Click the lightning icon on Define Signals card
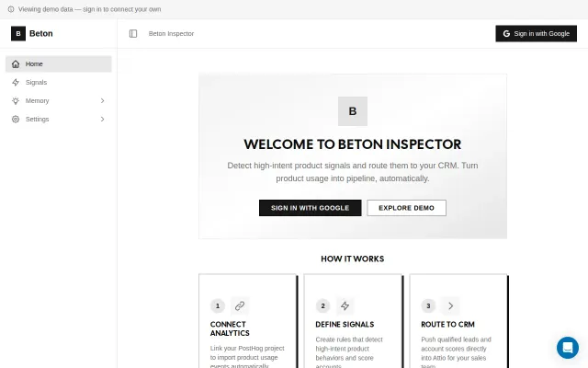The width and height of the screenshot is (588, 368). tap(345, 306)
